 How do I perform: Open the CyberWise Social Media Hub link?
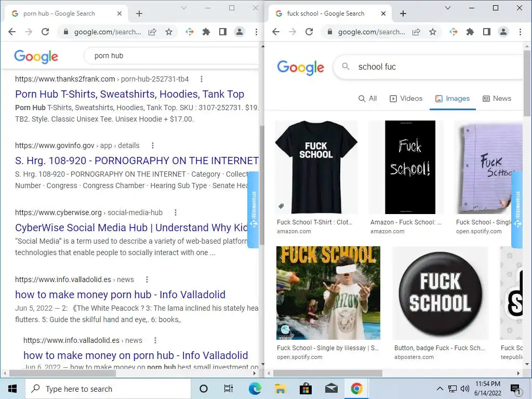(x=131, y=228)
